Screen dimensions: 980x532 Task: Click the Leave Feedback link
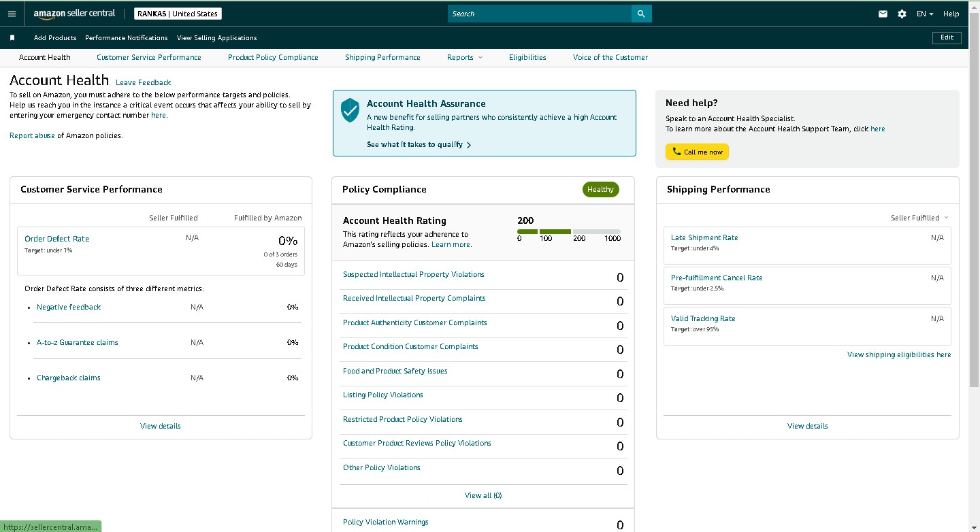[x=143, y=83]
